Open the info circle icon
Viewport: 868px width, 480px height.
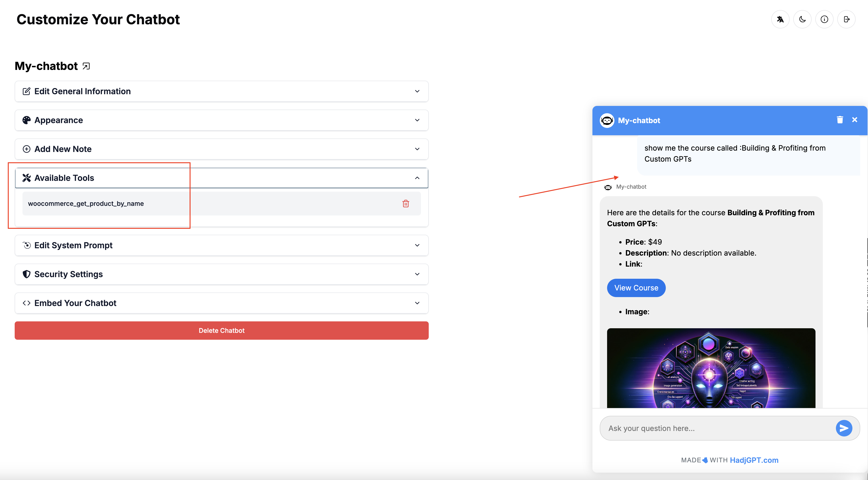(x=824, y=19)
